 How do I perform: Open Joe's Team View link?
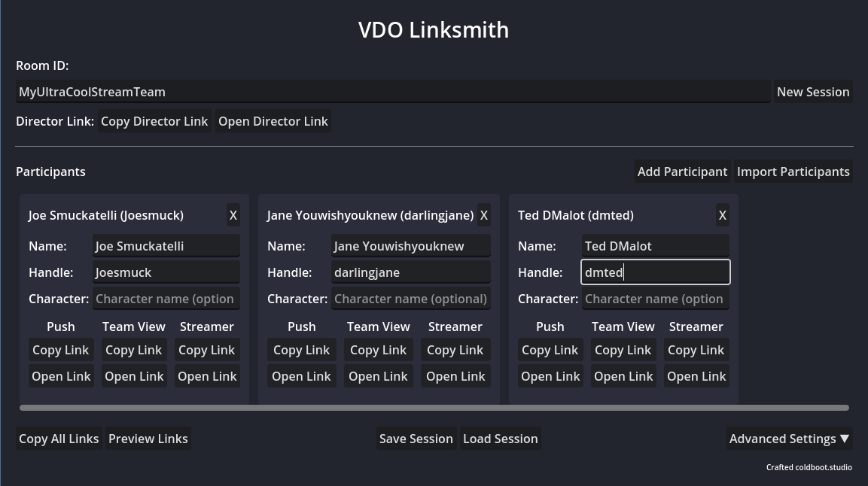pos(134,376)
